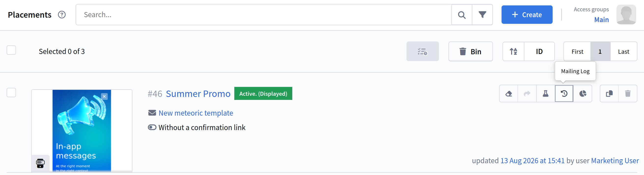The height and width of the screenshot is (175, 644).
Task: Go to the Last page
Action: [624, 52]
